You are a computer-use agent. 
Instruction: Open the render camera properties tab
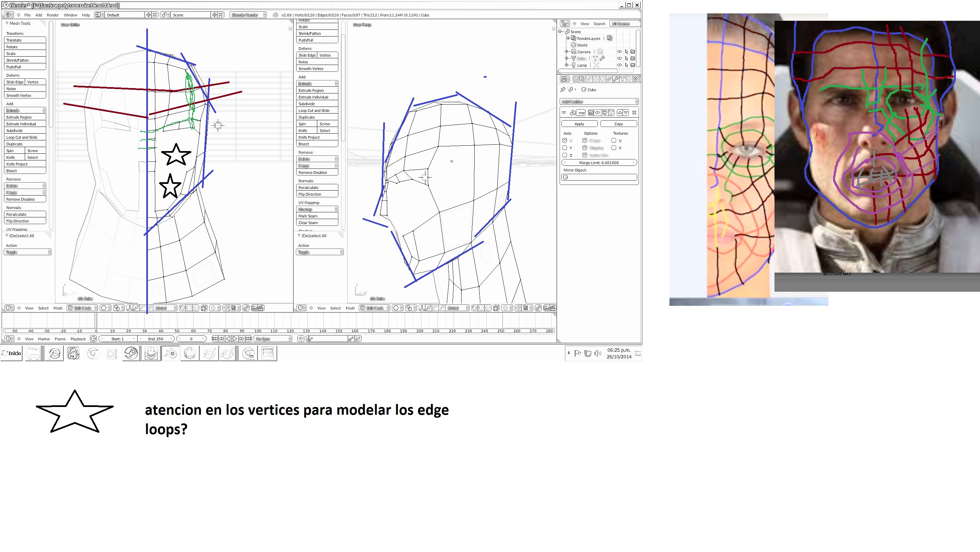576,79
